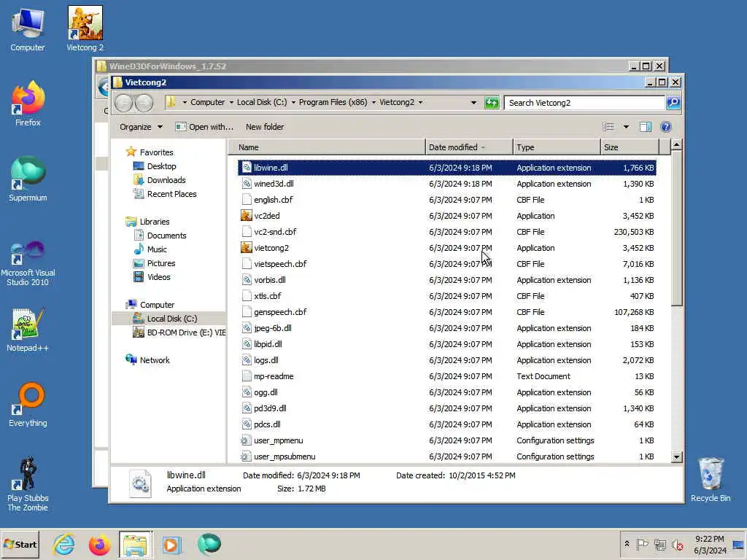Sort by the Size column header
Image resolution: width=747 pixels, height=560 pixels.
630,147
